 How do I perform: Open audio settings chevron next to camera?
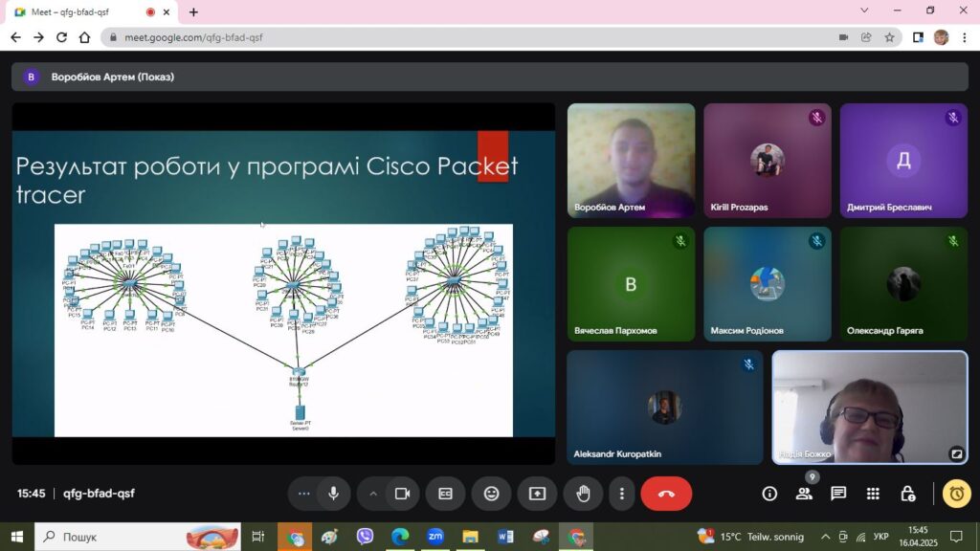373,494
